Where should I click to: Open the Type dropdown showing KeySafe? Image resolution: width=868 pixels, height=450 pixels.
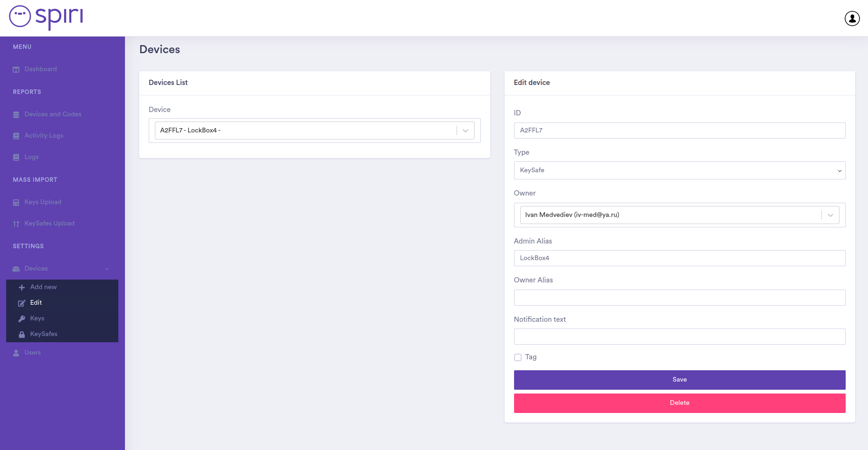coord(679,170)
